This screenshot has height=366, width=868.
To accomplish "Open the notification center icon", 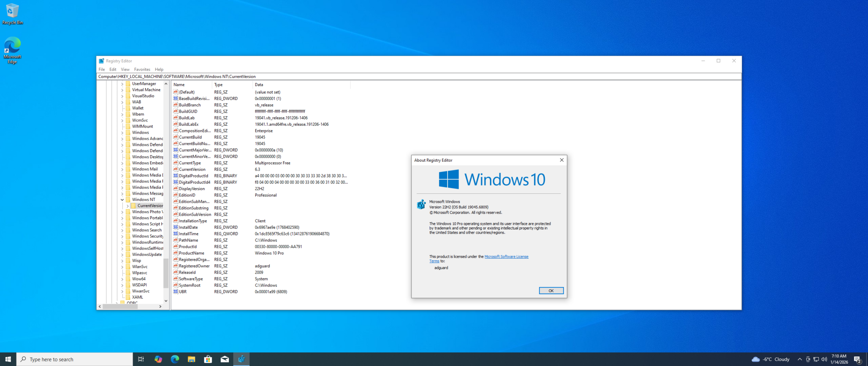I will click(x=858, y=359).
